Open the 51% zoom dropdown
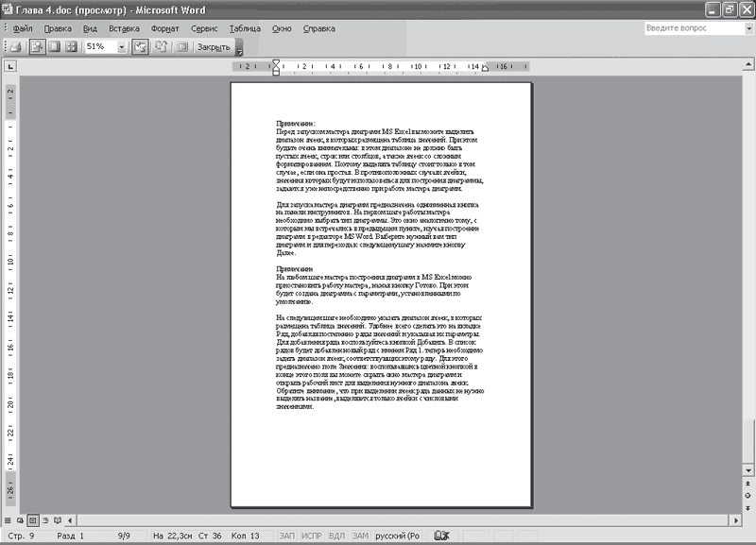This screenshot has width=756, height=545. [121, 46]
